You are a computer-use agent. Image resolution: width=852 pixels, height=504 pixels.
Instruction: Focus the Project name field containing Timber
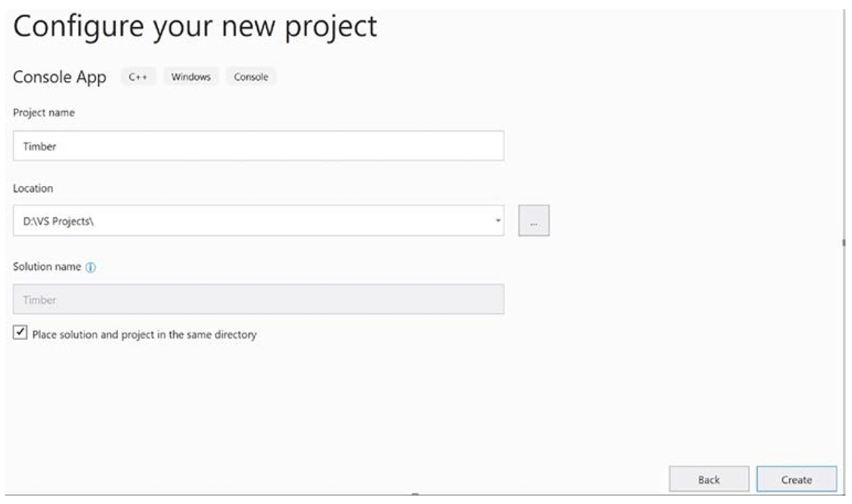(259, 146)
